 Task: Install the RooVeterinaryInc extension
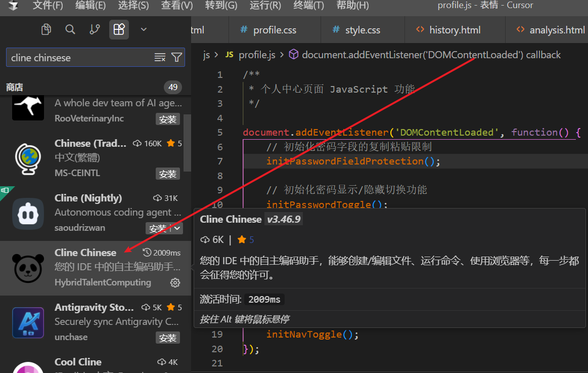[168, 119]
